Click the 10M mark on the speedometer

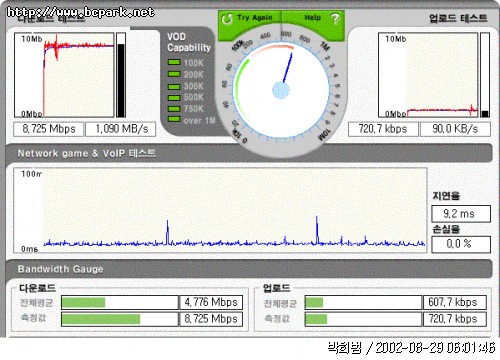[324, 134]
